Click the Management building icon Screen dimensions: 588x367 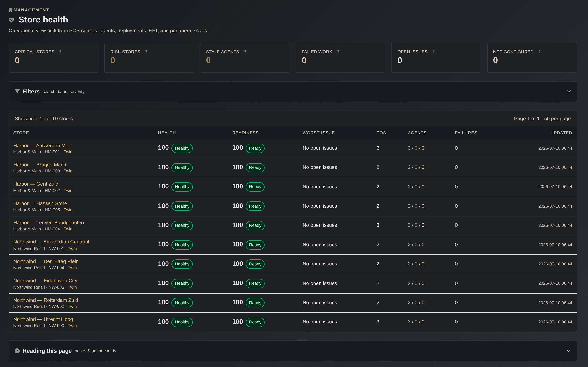[10, 10]
